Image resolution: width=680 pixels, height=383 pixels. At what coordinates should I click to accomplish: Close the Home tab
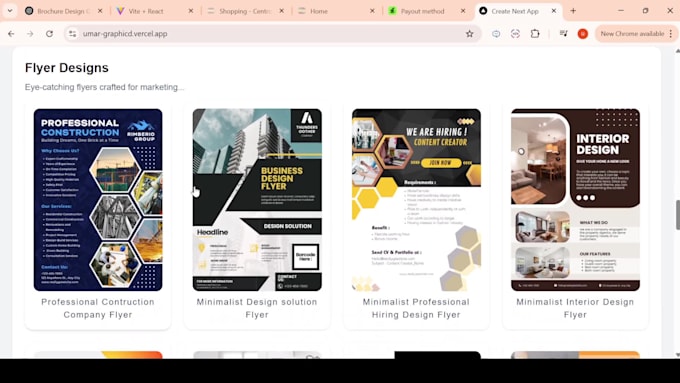[372, 11]
